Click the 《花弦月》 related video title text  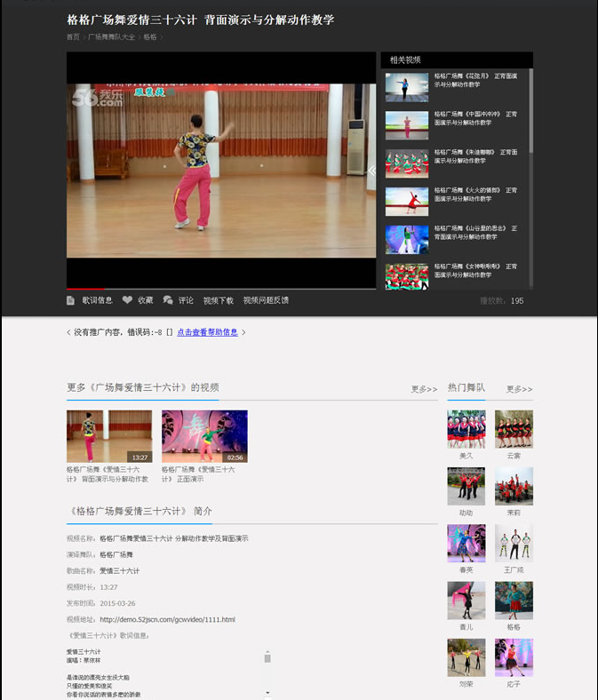pyautogui.click(x=475, y=80)
